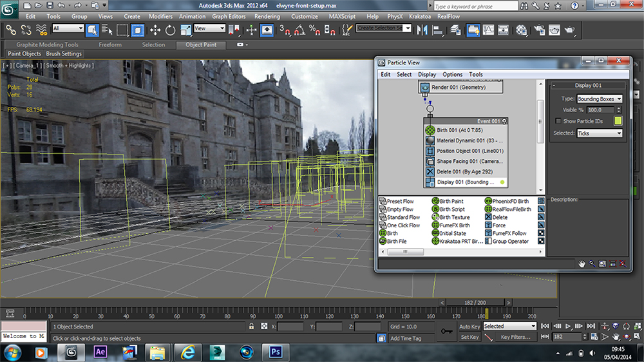644x362 pixels.
Task: Open Particle View Display menu
Action: [427, 74]
